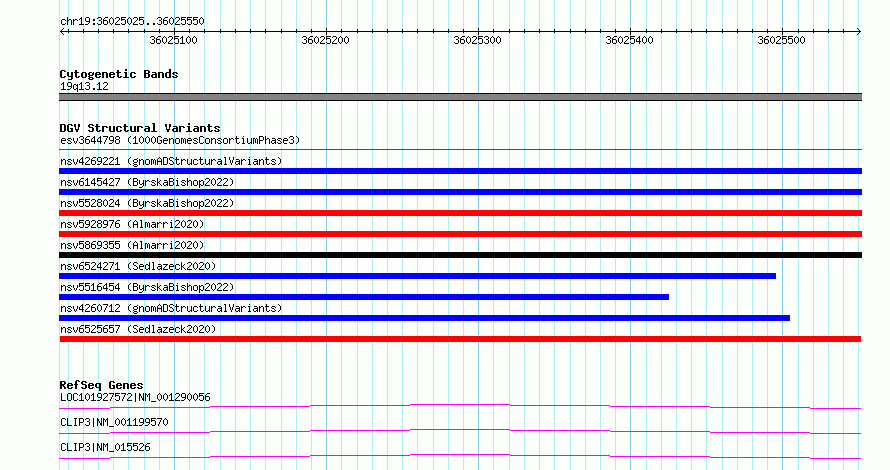Screen dimensions: 890x470
Task: Open the nsv4260712 gnomAD variant label
Action: (x=171, y=308)
